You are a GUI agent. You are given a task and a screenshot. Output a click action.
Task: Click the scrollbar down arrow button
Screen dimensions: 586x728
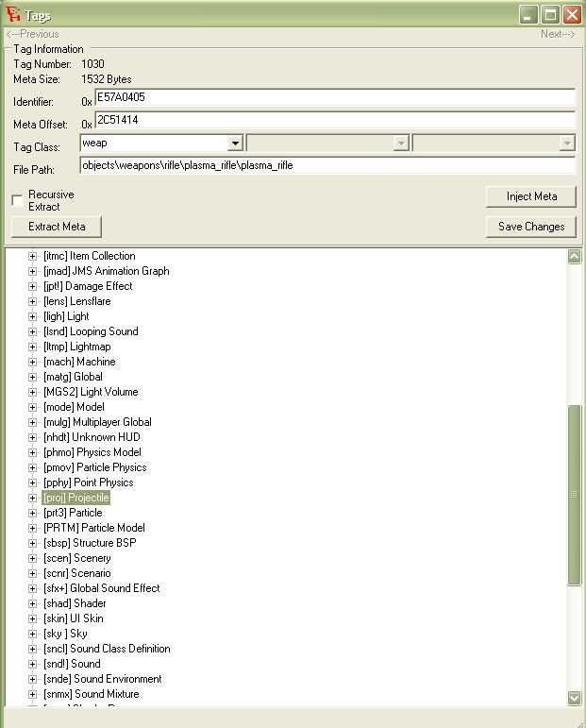pos(574,698)
